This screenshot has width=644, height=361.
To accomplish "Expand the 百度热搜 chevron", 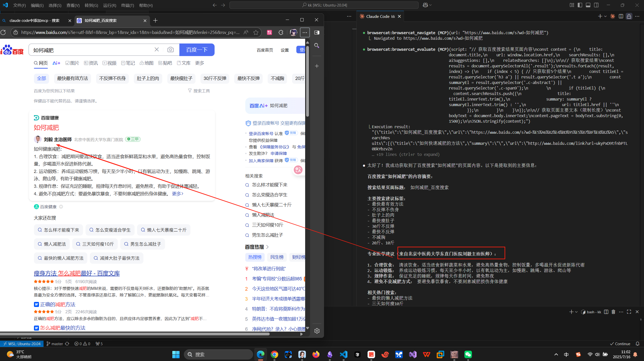I will [267, 247].
